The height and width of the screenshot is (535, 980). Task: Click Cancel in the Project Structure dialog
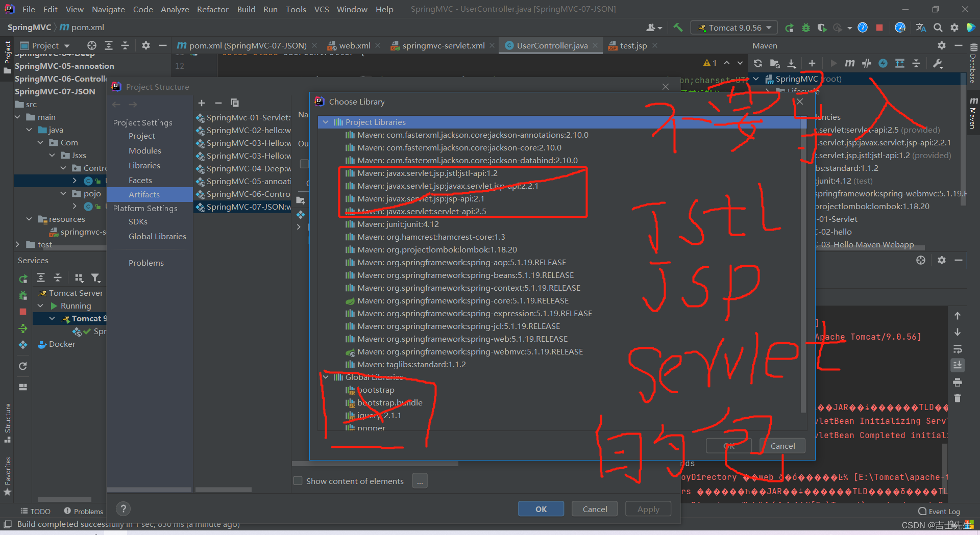595,509
